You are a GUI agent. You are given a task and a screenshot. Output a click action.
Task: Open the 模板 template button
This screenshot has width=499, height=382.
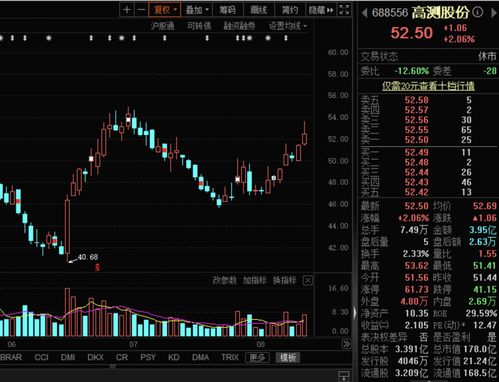(288, 358)
